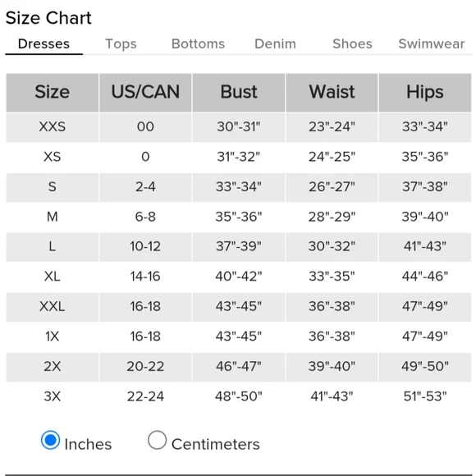This screenshot has height=476, width=476.
Task: Click the 3X size row label
Action: coord(53,396)
